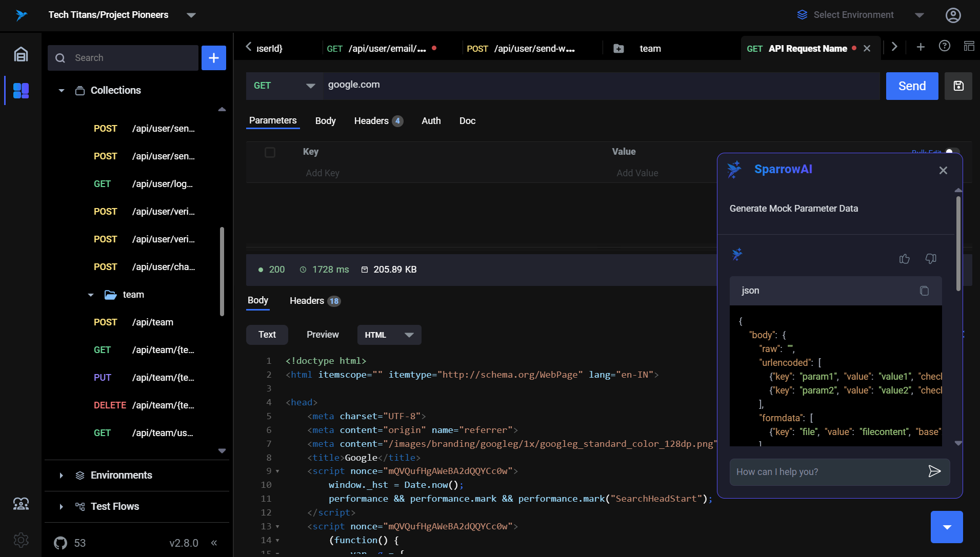The height and width of the screenshot is (557, 980).
Task: Click the environment layers icon
Action: point(802,15)
